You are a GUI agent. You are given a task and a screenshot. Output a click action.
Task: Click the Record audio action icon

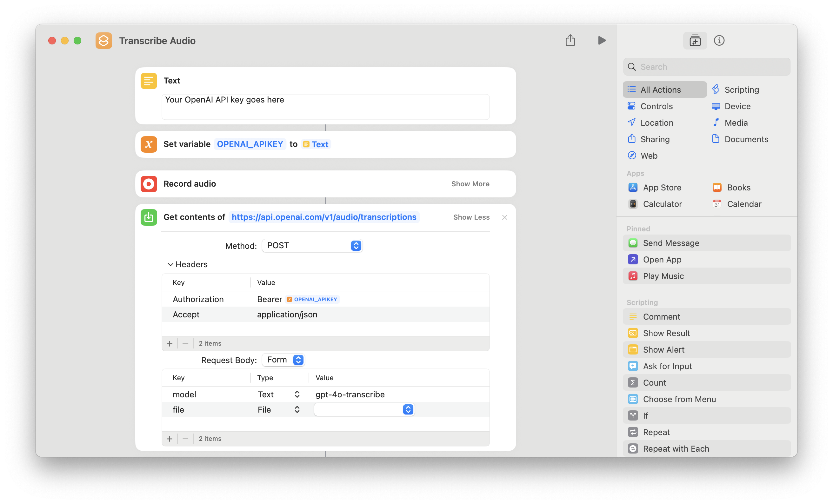tap(149, 184)
